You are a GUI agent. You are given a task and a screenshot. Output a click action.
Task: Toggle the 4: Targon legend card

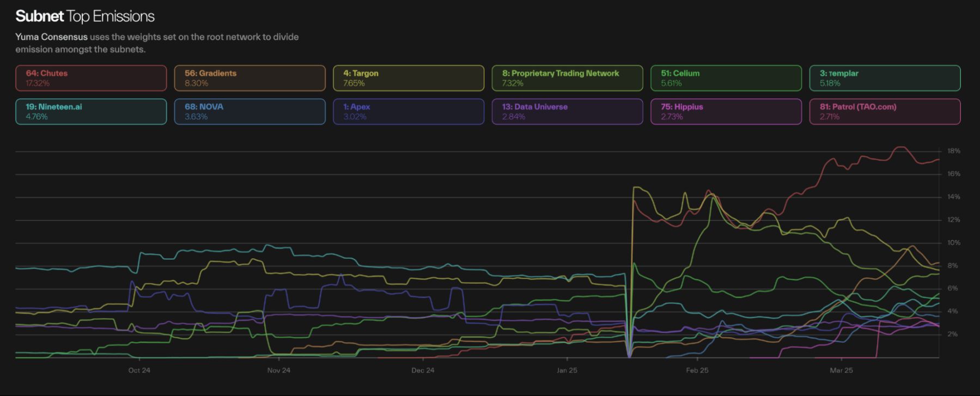click(x=408, y=78)
